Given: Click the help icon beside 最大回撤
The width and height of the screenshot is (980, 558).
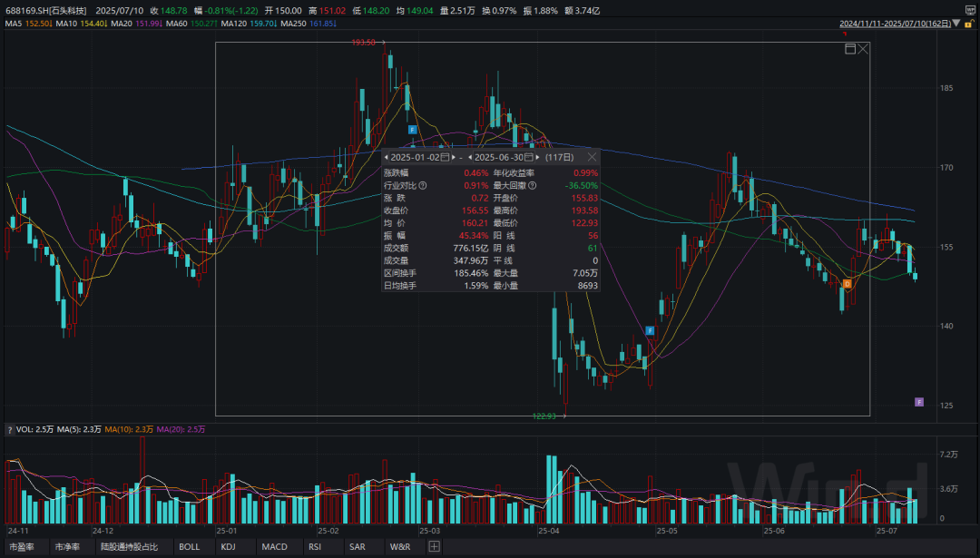Looking at the screenshot, I should coord(532,186).
